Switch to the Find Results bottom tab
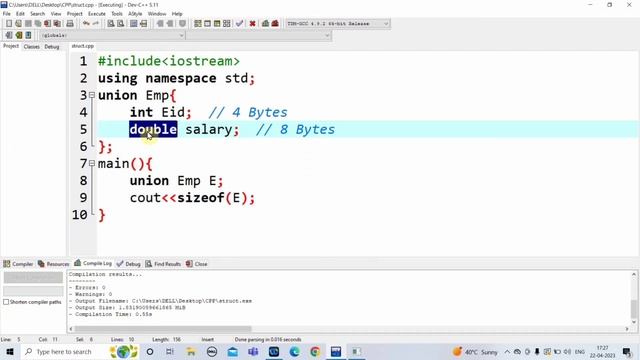Screen dimensions: 640x360 [x=163, y=264]
